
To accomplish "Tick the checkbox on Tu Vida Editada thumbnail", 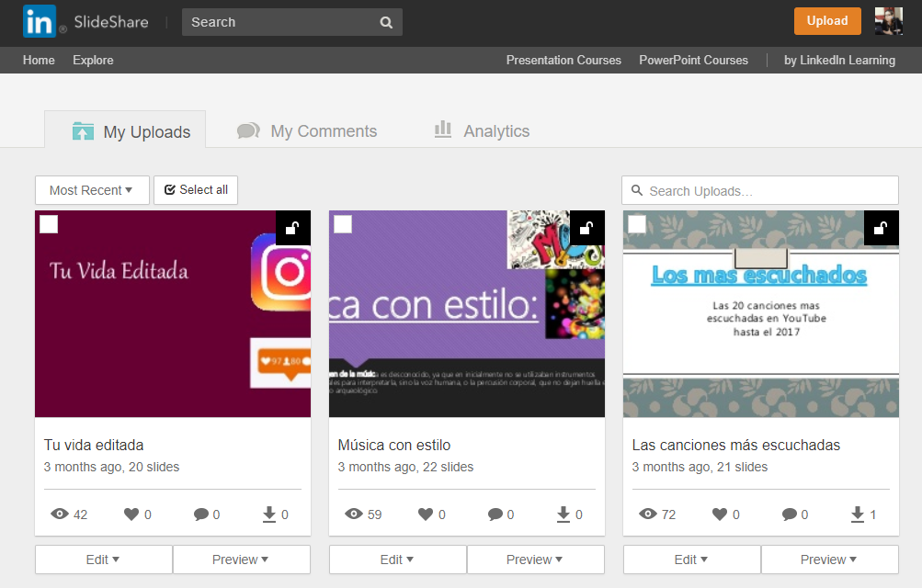I will tap(49, 225).
